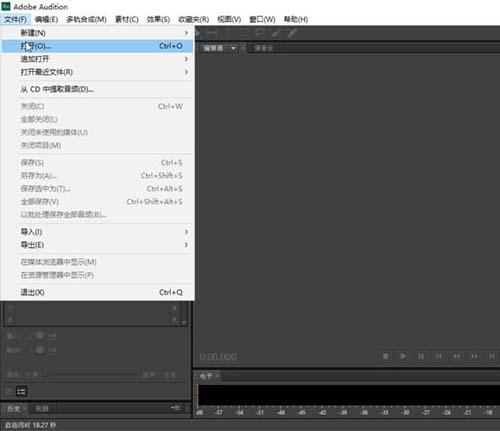The height and width of the screenshot is (431, 500).
Task: Open the 编辑(E) menu
Action: pyautogui.click(x=46, y=19)
